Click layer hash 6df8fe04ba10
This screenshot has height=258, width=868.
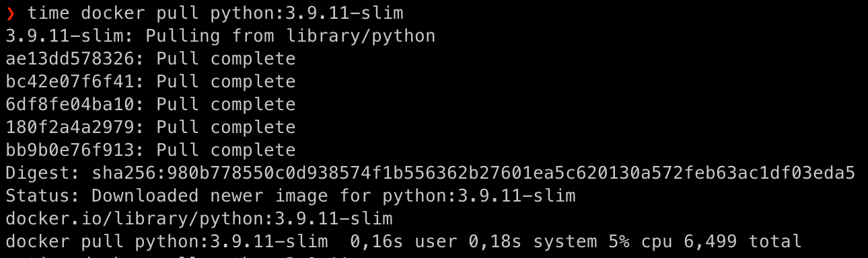click(x=70, y=105)
